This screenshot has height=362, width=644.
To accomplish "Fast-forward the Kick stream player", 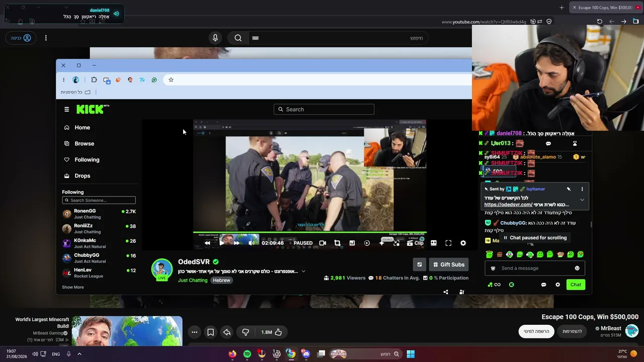I will pos(236,243).
